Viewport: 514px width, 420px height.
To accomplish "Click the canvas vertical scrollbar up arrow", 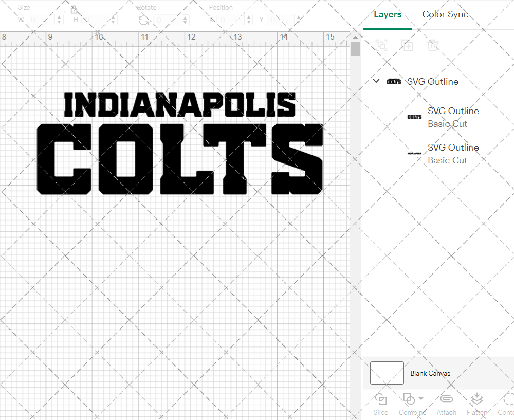I will [x=355, y=38].
